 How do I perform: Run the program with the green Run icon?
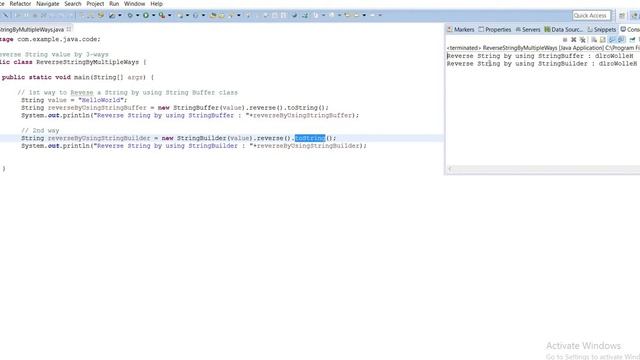point(146,15)
